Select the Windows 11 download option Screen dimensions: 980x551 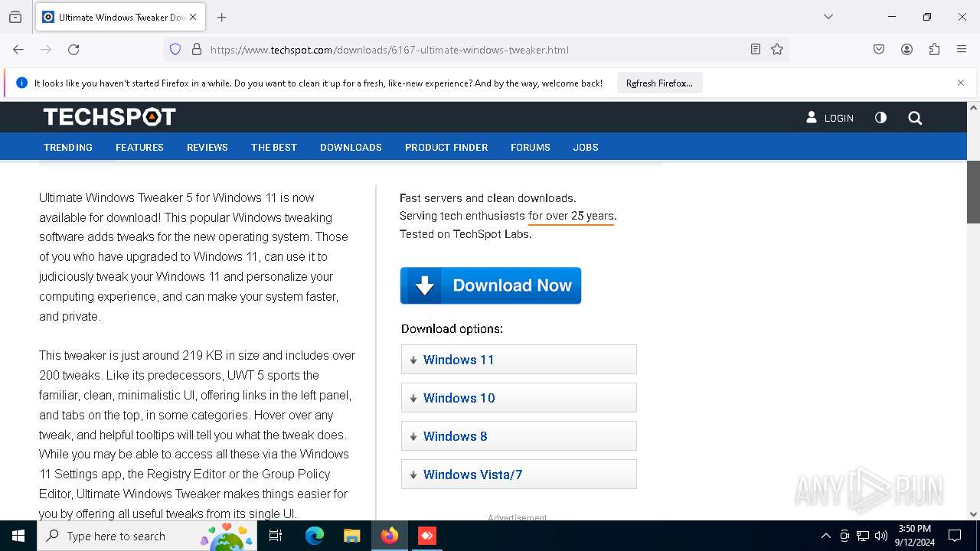(x=519, y=360)
